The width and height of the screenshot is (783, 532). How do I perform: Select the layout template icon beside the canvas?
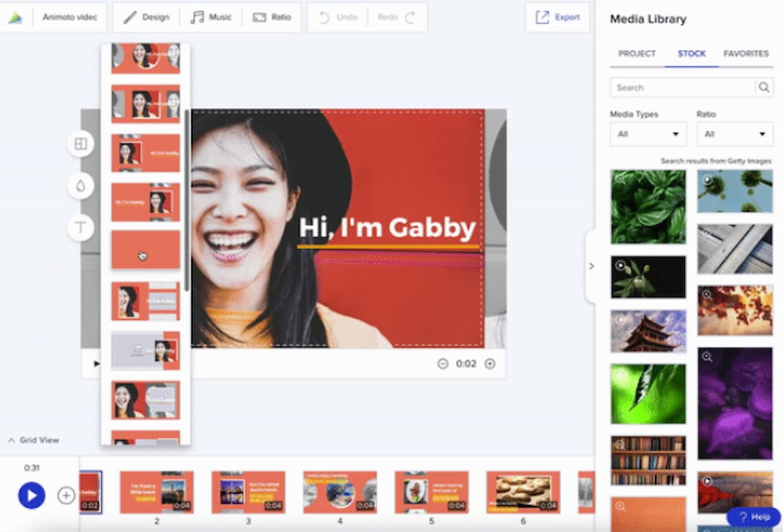click(80, 144)
